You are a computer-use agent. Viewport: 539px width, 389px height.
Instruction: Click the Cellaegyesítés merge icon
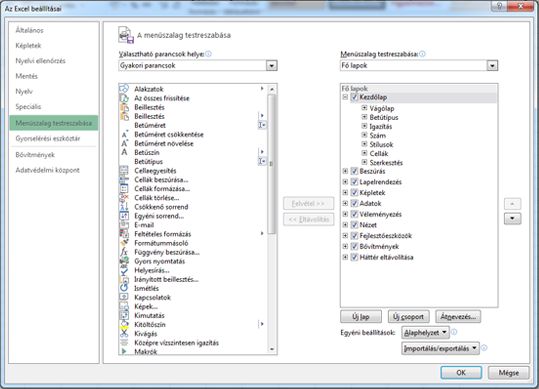(124, 170)
